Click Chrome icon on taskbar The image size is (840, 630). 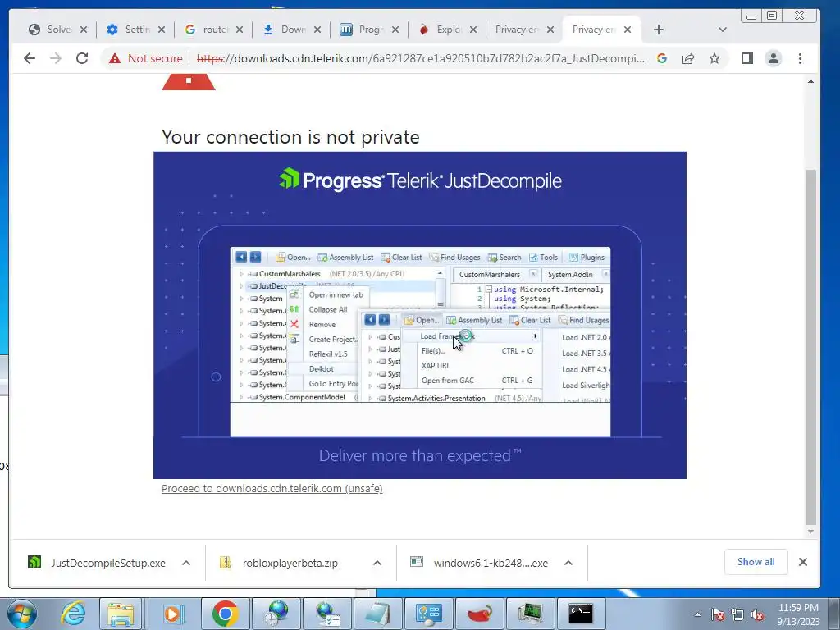pyautogui.click(x=225, y=614)
